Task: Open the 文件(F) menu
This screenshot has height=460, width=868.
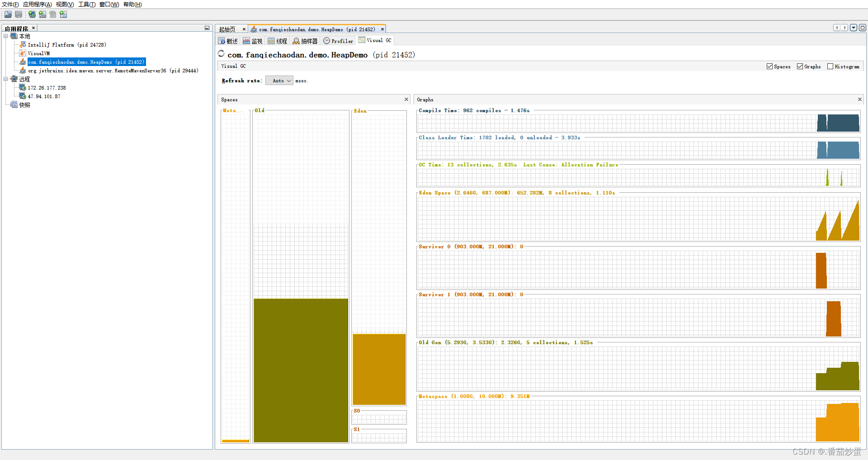Action: [x=10, y=5]
